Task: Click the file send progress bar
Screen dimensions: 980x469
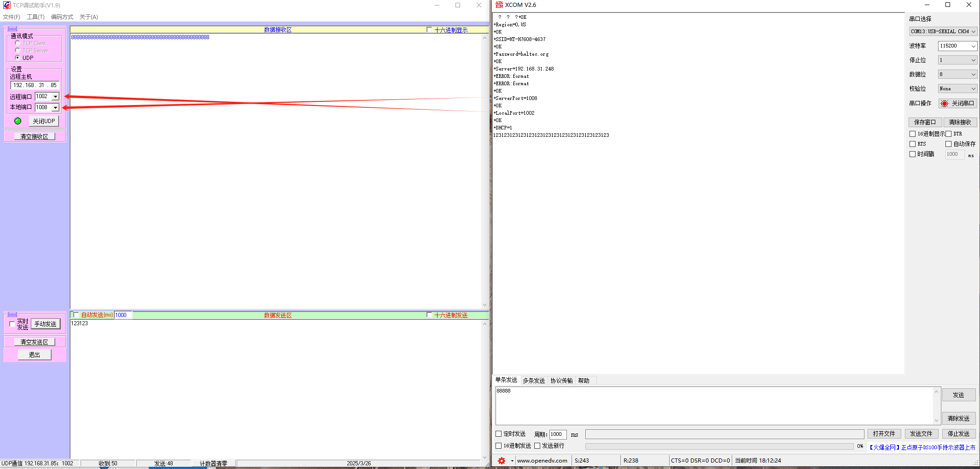Action: click(x=719, y=446)
